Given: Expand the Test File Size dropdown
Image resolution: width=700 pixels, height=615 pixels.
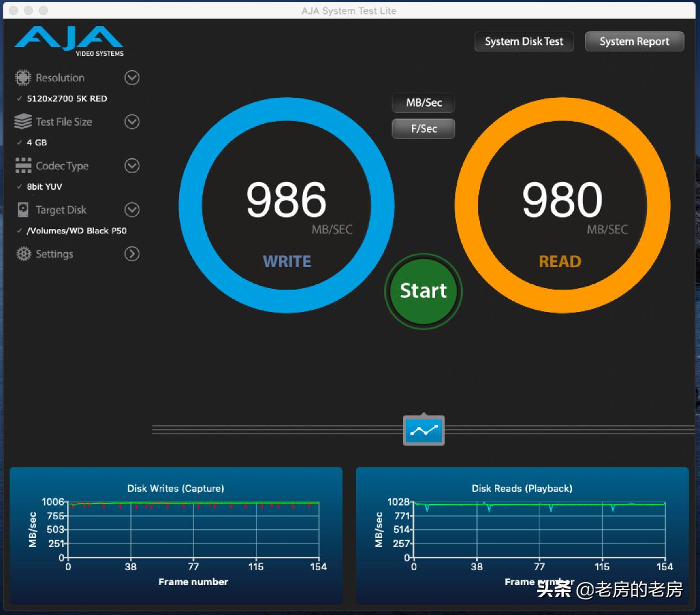Looking at the screenshot, I should tap(132, 122).
